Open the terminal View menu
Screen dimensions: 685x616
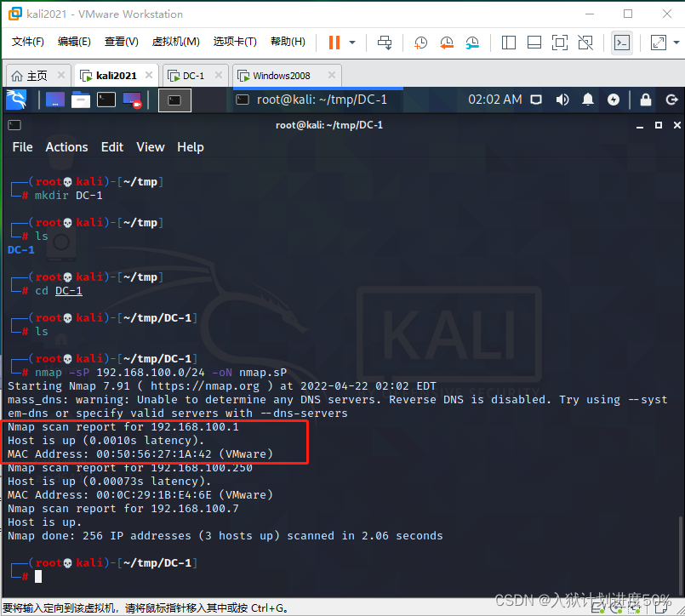(x=151, y=147)
